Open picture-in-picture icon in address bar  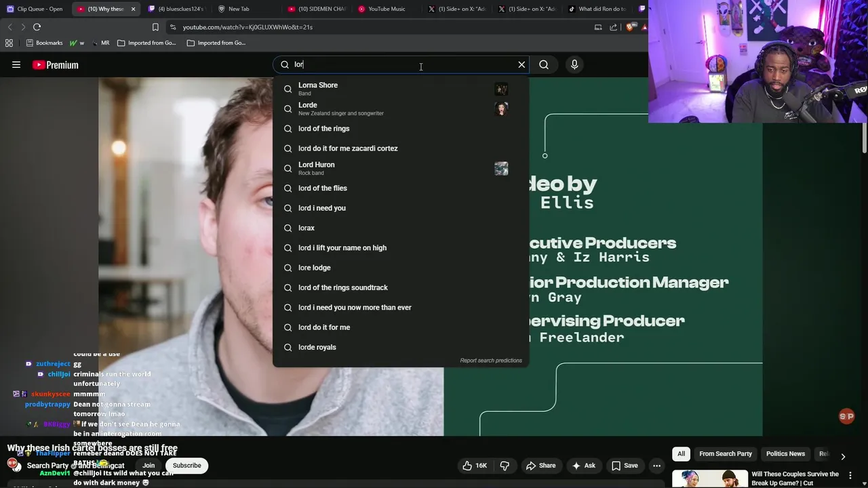(x=598, y=27)
